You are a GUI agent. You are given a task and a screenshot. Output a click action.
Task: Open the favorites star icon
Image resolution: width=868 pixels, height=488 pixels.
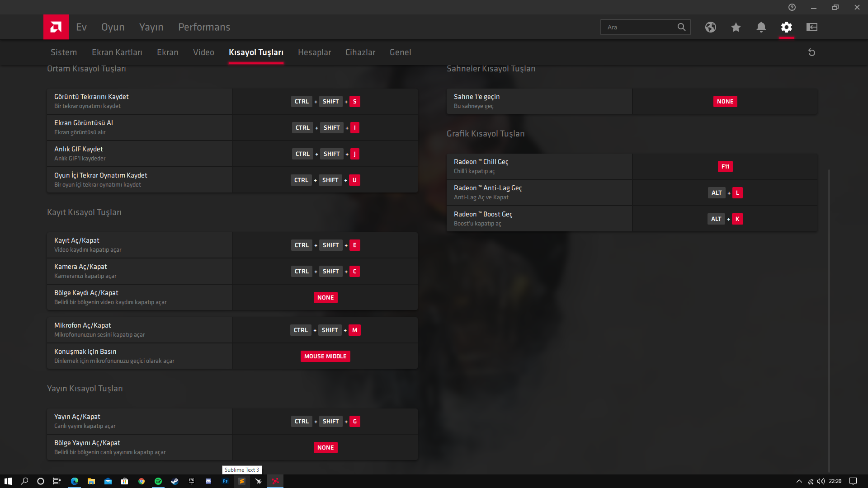pyautogui.click(x=736, y=27)
